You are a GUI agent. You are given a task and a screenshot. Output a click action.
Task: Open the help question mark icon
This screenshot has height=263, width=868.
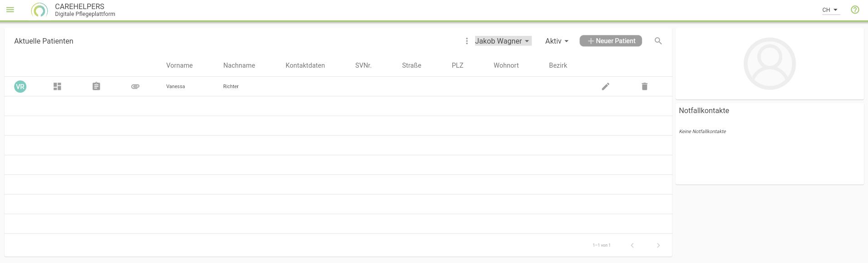pyautogui.click(x=855, y=10)
